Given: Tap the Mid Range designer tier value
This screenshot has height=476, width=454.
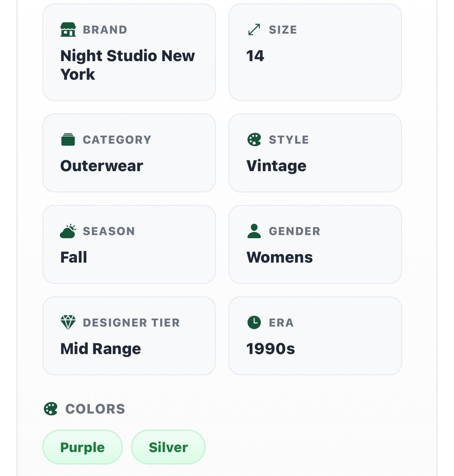Looking at the screenshot, I should [101, 349].
